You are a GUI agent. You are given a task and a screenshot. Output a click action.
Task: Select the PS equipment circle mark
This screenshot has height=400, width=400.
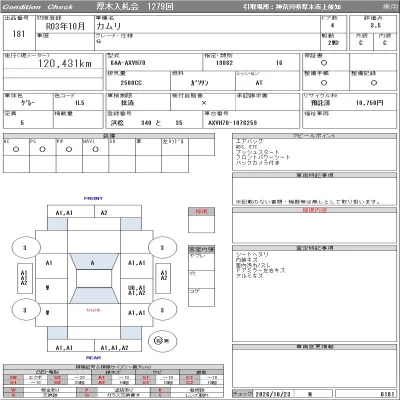tap(42, 149)
